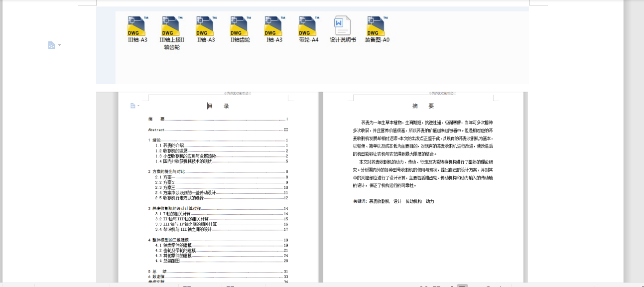Click the 2.3 方案三 contents row
This screenshot has width=644, height=287.
click(x=222, y=187)
